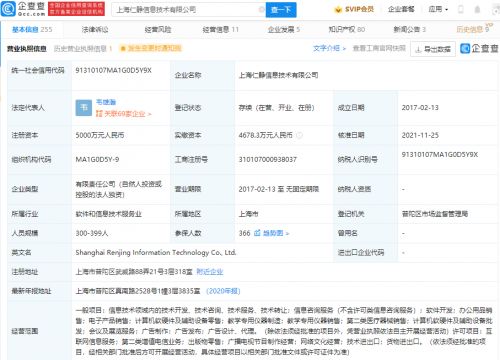Open 查看工商官网快照 link

(x=379, y=48)
